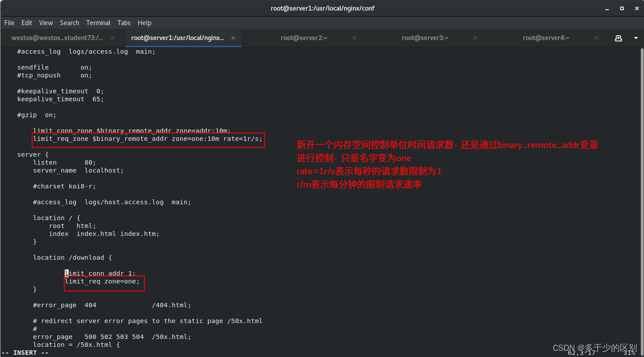Close the westos@westos_student73 tab

(x=113, y=38)
